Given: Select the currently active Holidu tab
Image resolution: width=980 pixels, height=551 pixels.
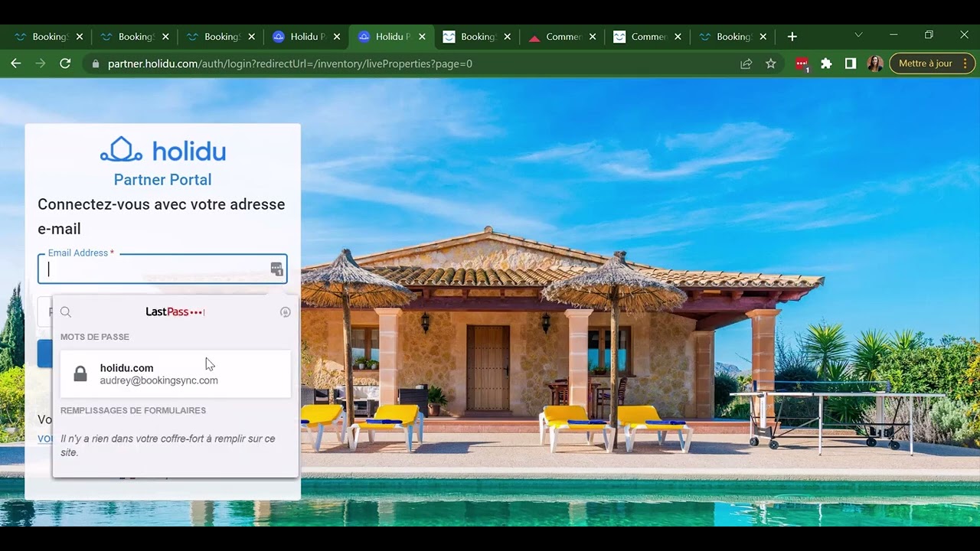Looking at the screenshot, I should [390, 37].
